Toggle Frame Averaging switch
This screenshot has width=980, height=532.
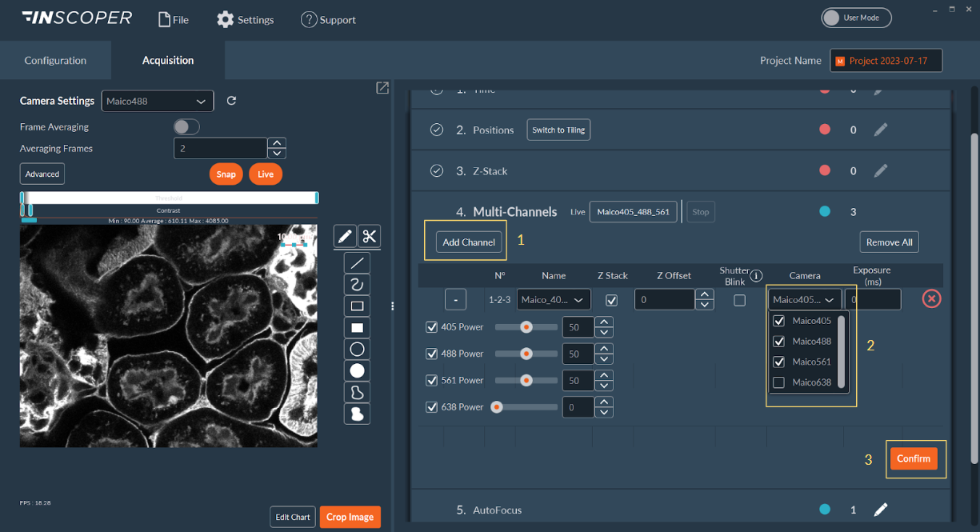click(186, 126)
